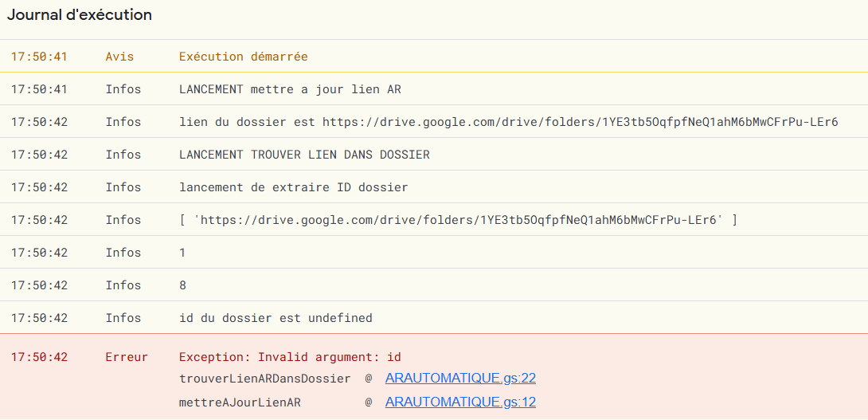Open the ARAUTOMATIQUE.gs:12 link
This screenshot has width=868, height=420.
(x=460, y=402)
